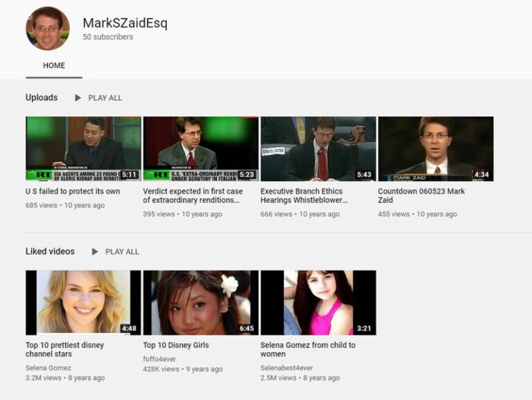This screenshot has width=532, height=400.
Task: Click the PLAY ALL label for Uploads
Action: [105, 98]
